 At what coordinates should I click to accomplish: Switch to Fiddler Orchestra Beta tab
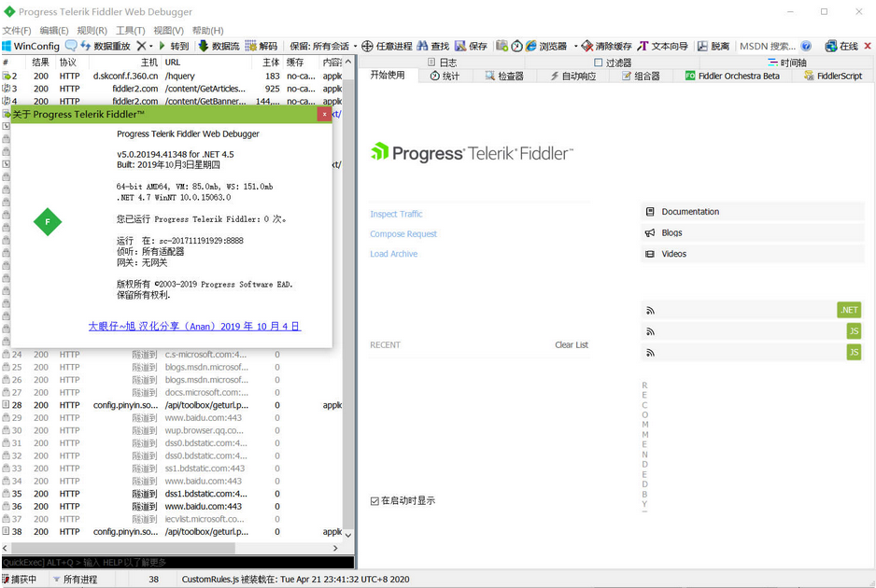(x=732, y=76)
